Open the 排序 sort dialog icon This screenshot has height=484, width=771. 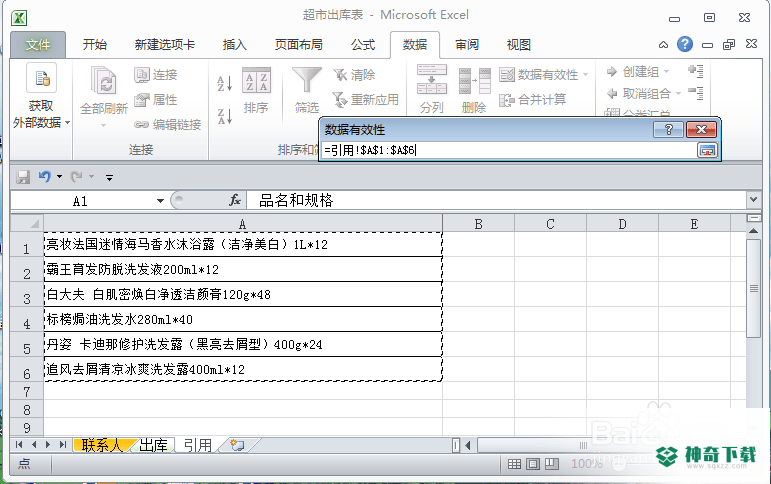[256, 80]
